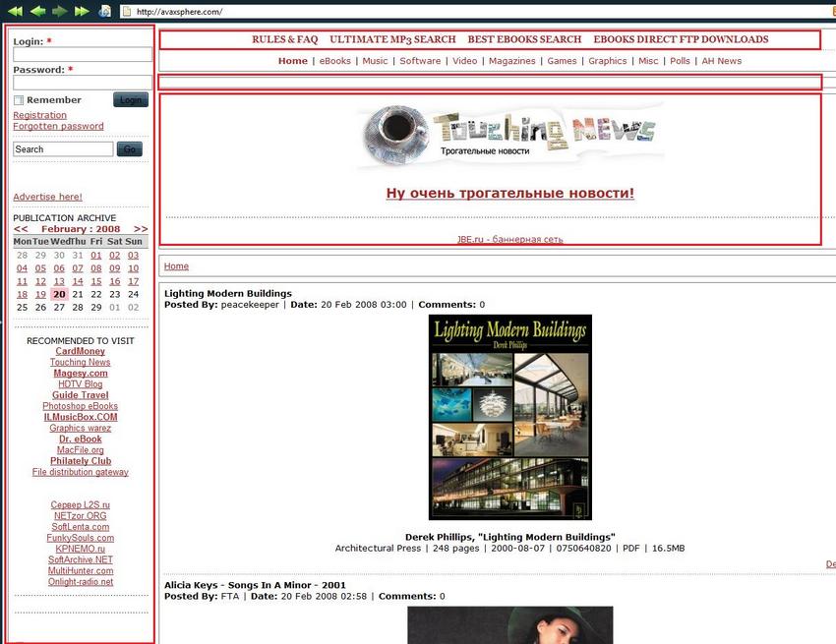Image resolution: width=836 pixels, height=644 pixels.
Task: Select Graphics in the category navigation
Action: click(608, 61)
